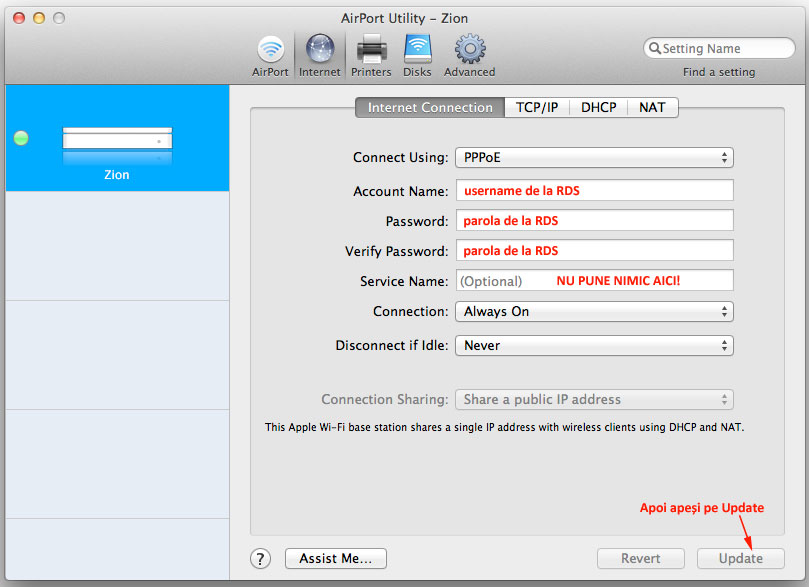
Task: Open the AirPort toolbar section
Action: coord(270,54)
